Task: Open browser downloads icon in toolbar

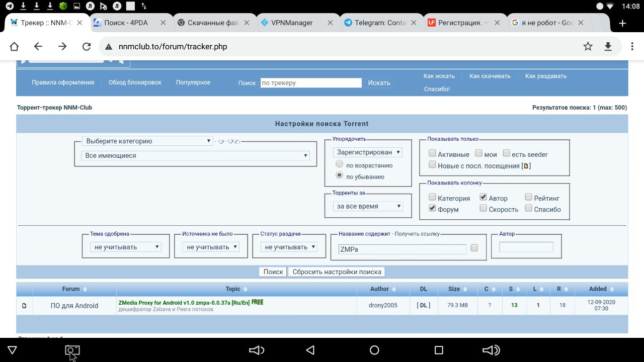Action: click(x=608, y=46)
